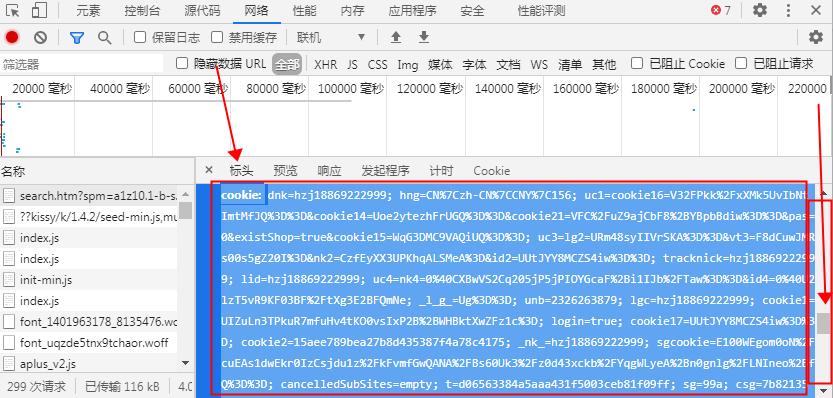This screenshot has width=833, height=398.
Task: Enable 禁用缓存 checkbox
Action: [x=217, y=37]
